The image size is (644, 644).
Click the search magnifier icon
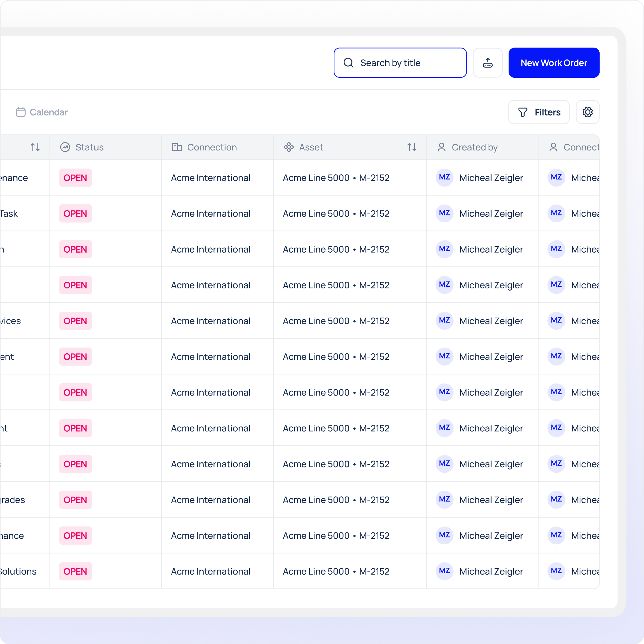tap(348, 63)
